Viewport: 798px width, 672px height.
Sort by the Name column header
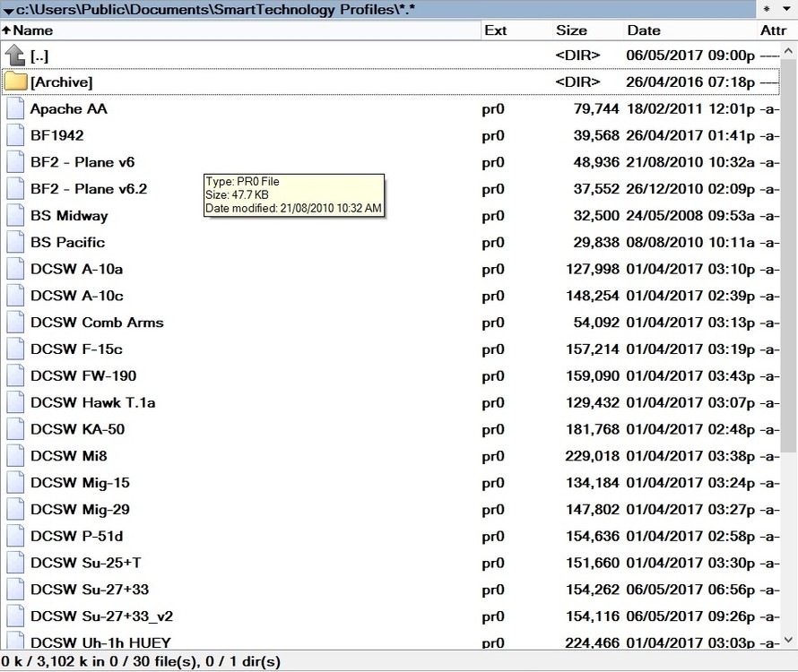(240, 30)
